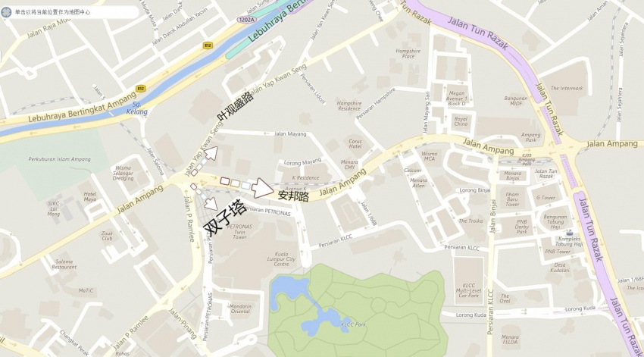
Task: Click the E12 shield nearest Sg. Kelang label
Action: [141, 89]
